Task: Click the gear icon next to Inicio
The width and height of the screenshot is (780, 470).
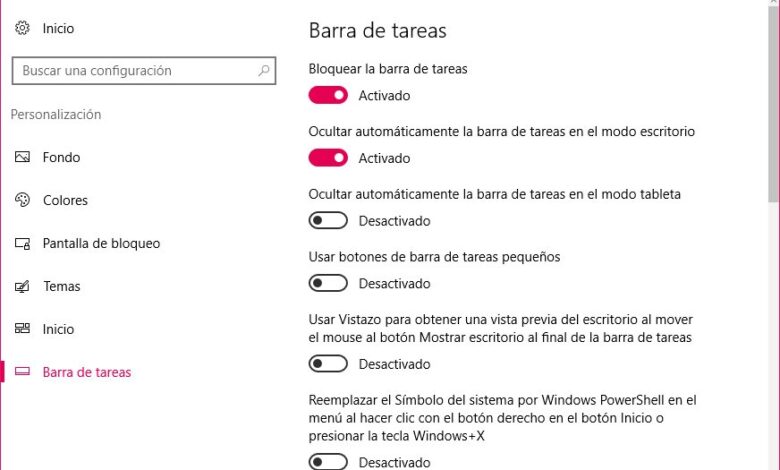Action: click(22, 29)
